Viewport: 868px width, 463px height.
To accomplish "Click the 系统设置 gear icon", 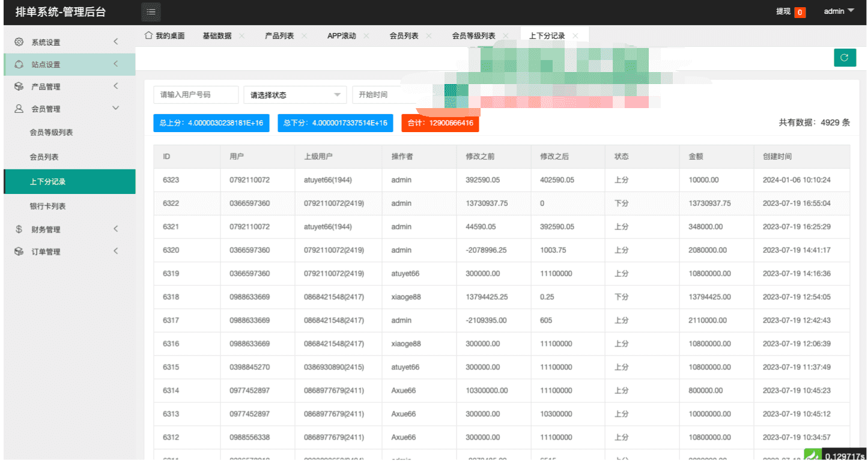I will (x=19, y=42).
